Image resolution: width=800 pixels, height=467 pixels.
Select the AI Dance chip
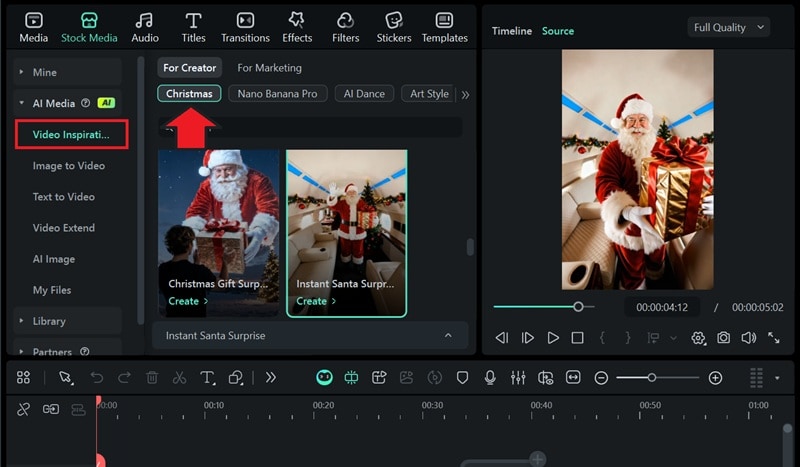[x=364, y=93]
